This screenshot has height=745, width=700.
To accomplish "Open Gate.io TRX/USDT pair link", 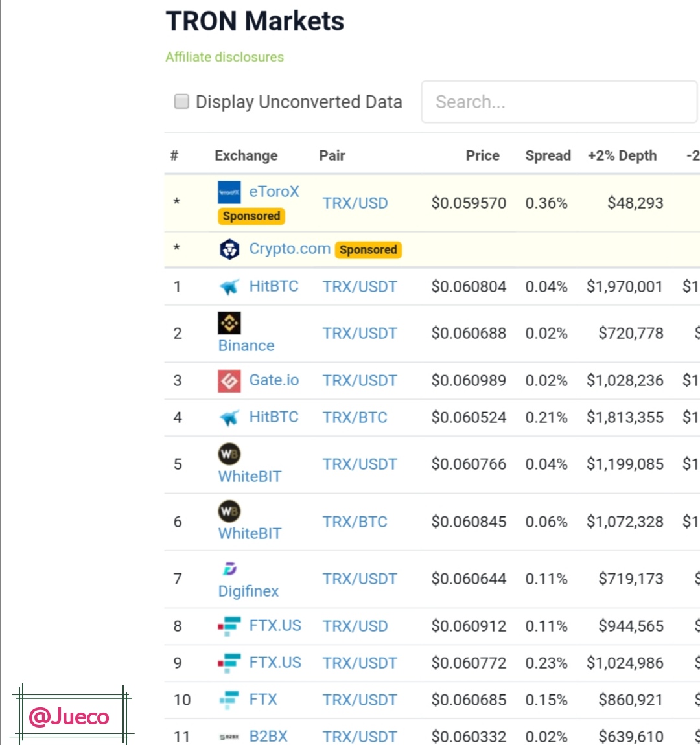I will 360,380.
